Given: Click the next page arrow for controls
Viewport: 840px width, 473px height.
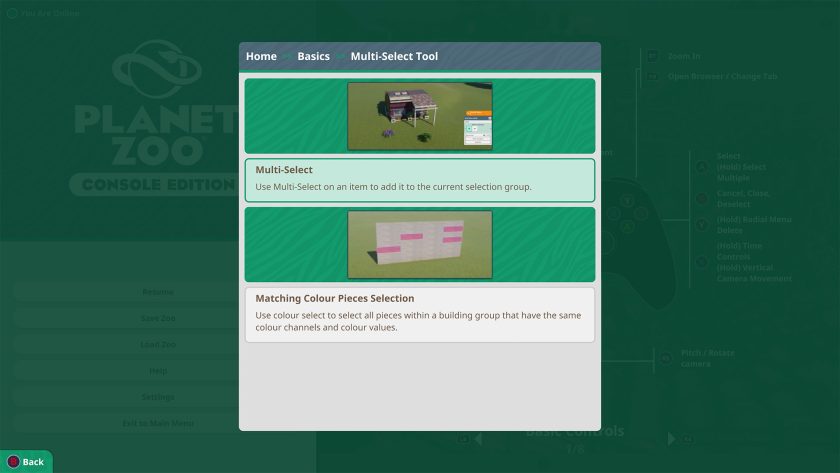Looking at the screenshot, I should point(671,439).
